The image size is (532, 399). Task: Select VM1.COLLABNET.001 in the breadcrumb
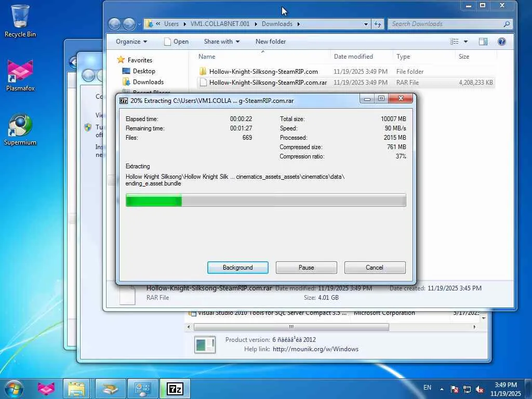point(220,24)
